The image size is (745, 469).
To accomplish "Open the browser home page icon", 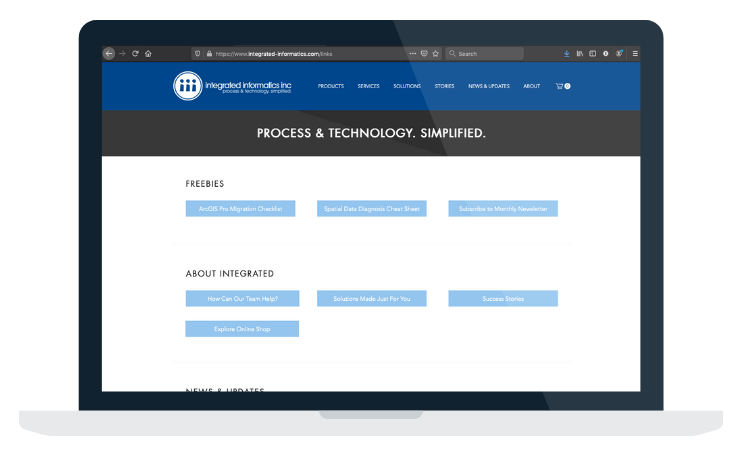I will pos(148,54).
